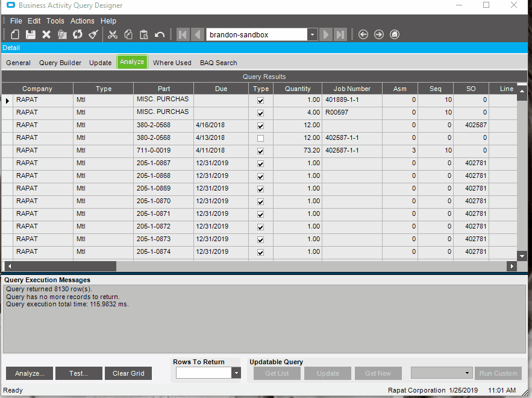This screenshot has height=398, width=532.
Task: Click the grid scroll right arrow
Action: (512, 267)
